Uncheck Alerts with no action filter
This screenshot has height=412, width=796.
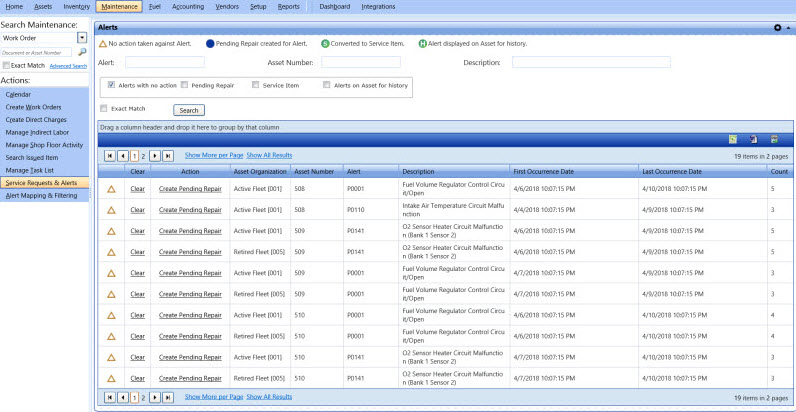click(112, 85)
